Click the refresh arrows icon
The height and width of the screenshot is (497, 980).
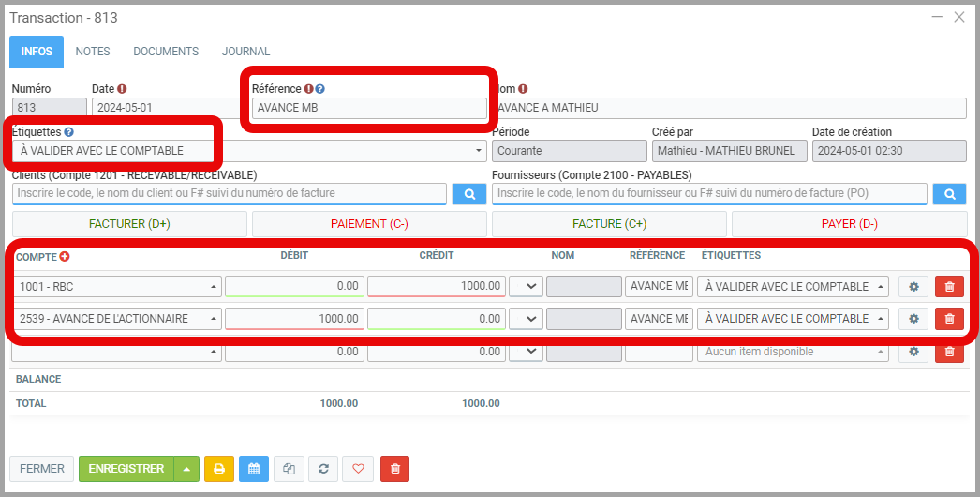click(x=323, y=469)
